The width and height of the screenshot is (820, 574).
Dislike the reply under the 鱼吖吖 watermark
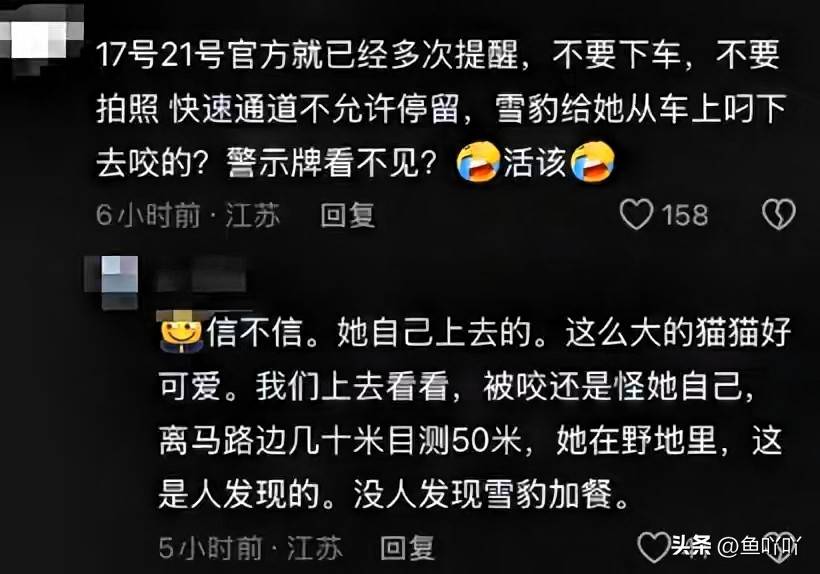[779, 548]
